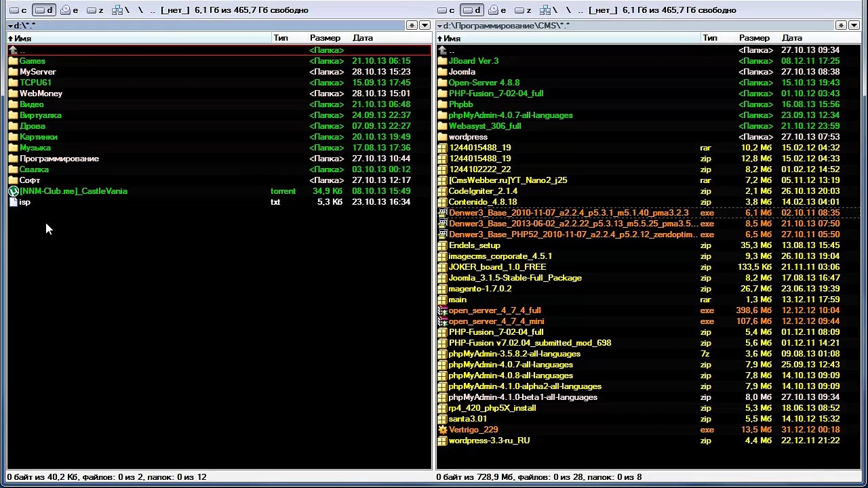The image size is (868, 488).
Task: Select the Музыка folder name
Action: click(35, 148)
